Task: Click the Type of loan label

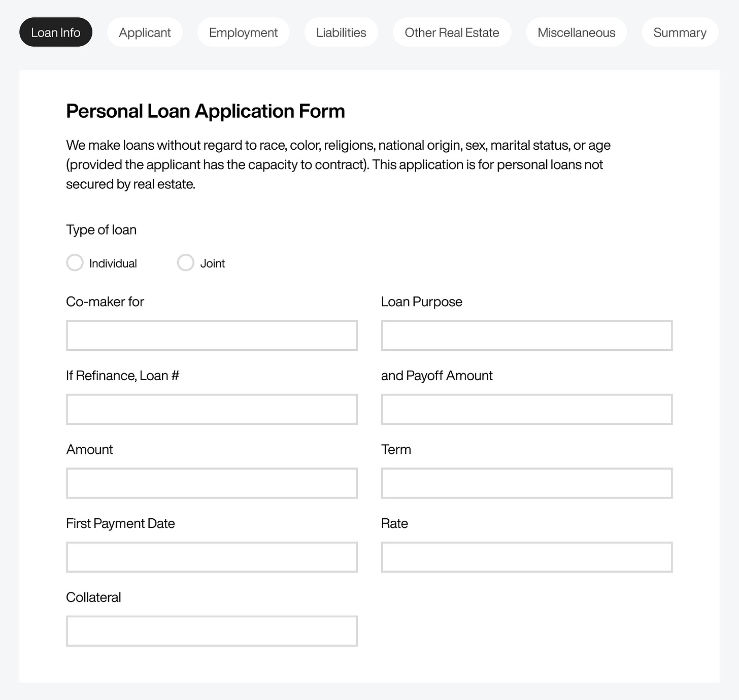Action: (102, 230)
